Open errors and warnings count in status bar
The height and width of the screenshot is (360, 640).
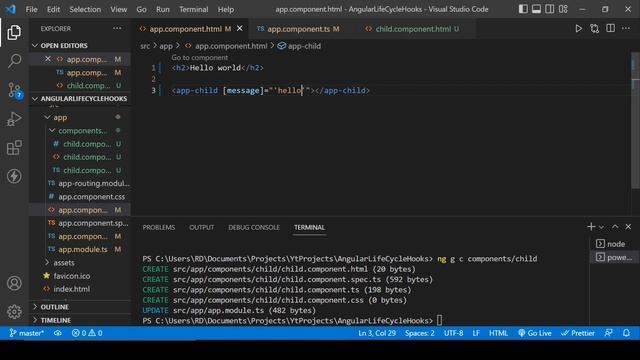tap(87, 333)
